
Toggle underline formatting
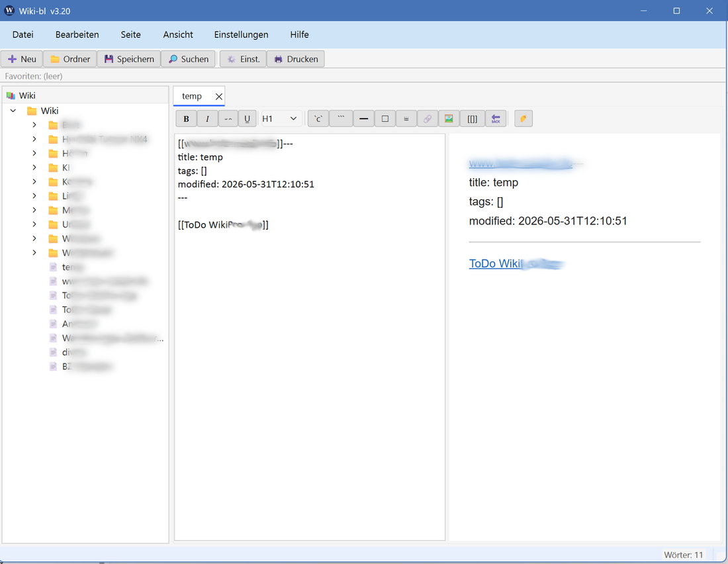[247, 119]
